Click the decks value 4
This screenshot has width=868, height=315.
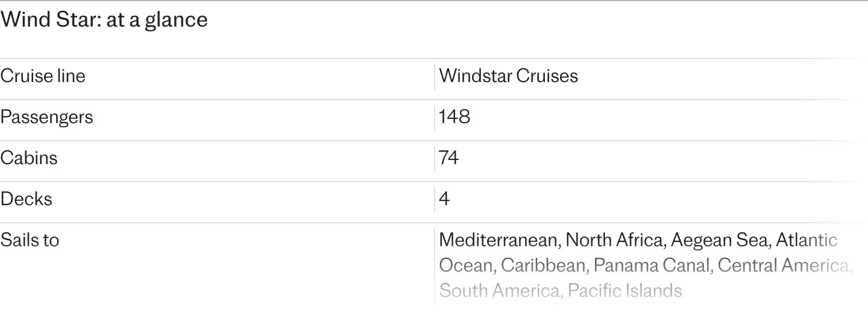(x=444, y=199)
